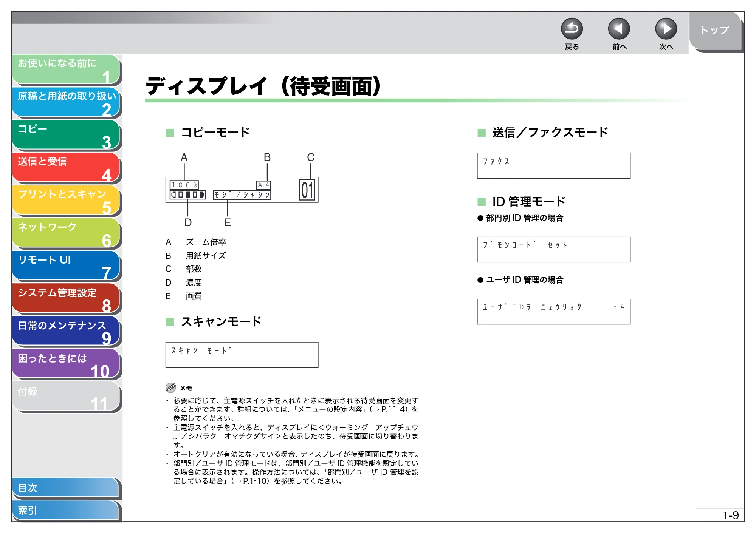This screenshot has width=756, height=534.
Task: Go to 日常のメンテナンス chapter 9
Action: pyautogui.click(x=66, y=331)
